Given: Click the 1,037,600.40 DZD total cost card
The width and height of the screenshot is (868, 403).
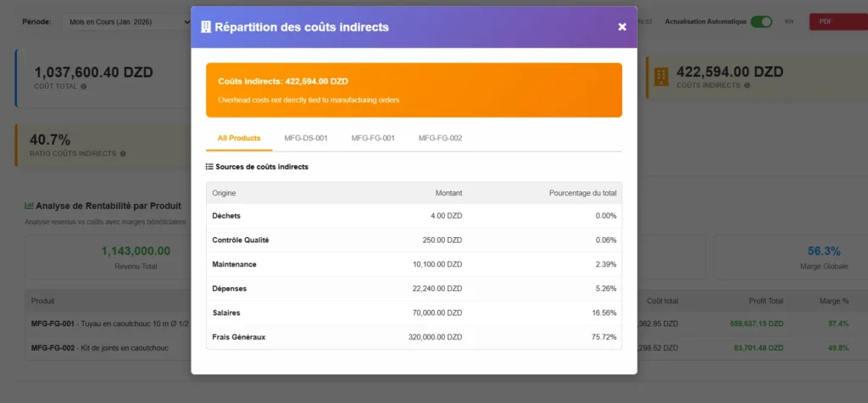Looking at the screenshot, I should point(103,78).
